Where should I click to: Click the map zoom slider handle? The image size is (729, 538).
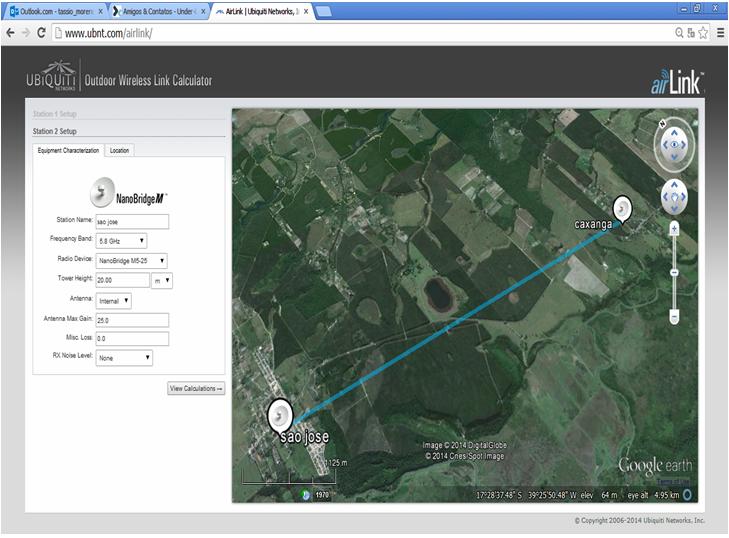tap(674, 272)
